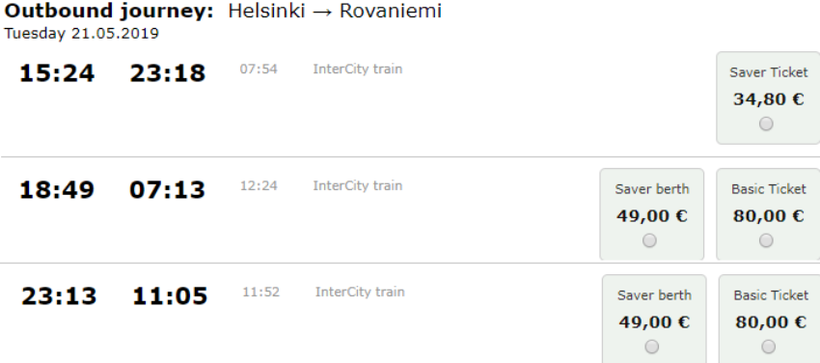Click the 12:24 journey duration
Screen dimensions: 820x363
(x=258, y=186)
